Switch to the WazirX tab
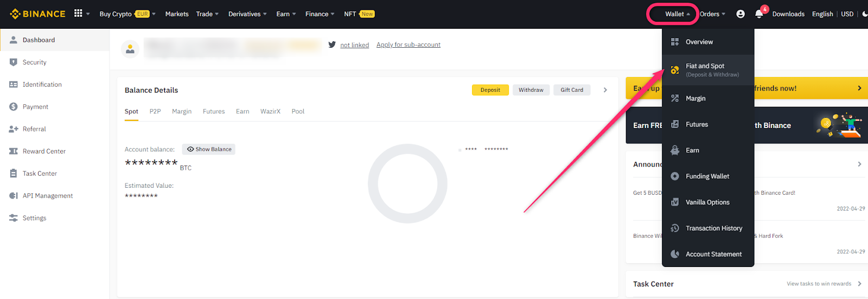Image resolution: width=868 pixels, height=299 pixels. (270, 111)
